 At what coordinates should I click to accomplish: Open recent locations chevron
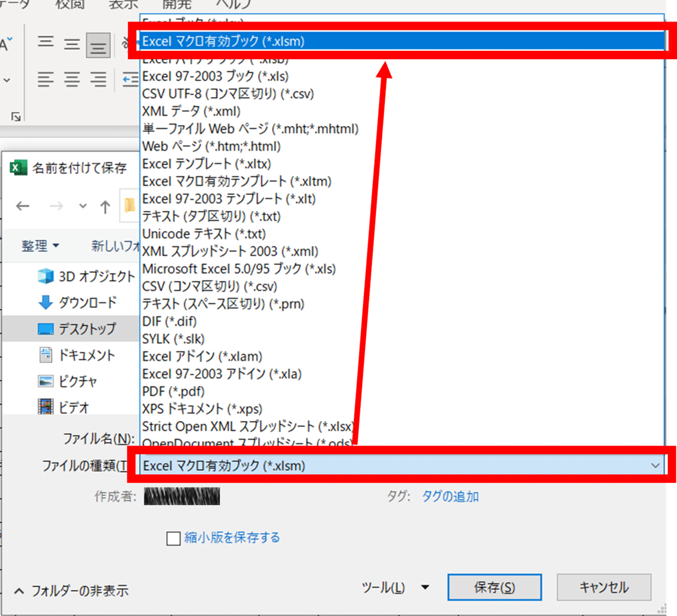point(83,206)
